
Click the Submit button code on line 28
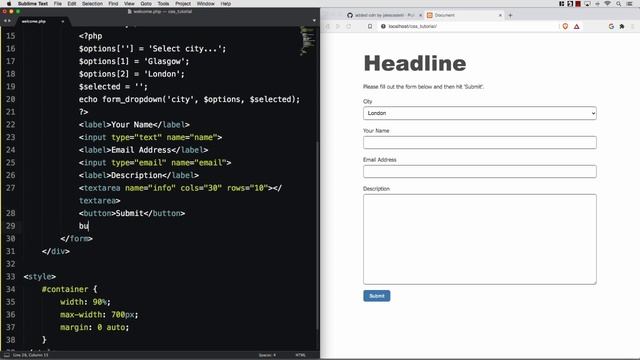point(132,213)
